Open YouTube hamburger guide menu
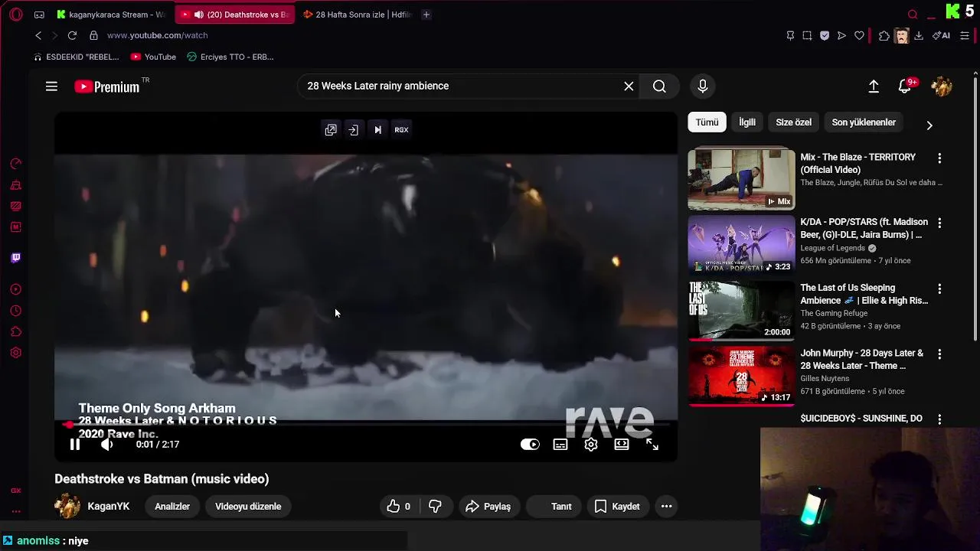The width and height of the screenshot is (980, 551). coord(51,86)
